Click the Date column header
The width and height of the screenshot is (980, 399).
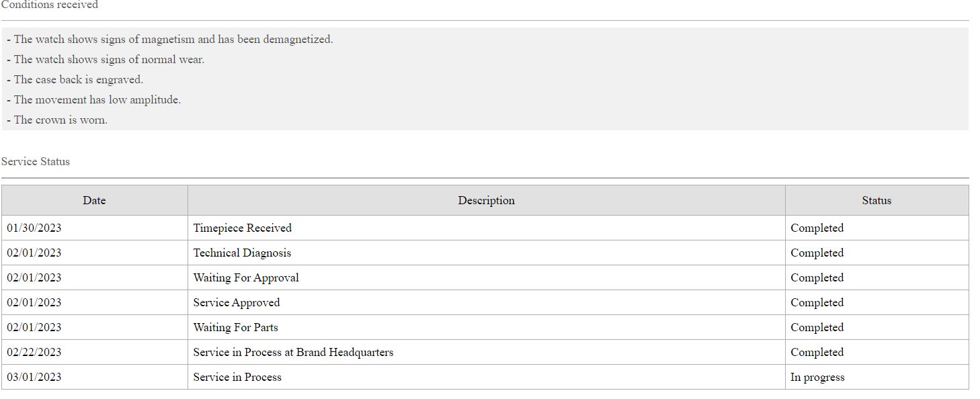coord(94,200)
